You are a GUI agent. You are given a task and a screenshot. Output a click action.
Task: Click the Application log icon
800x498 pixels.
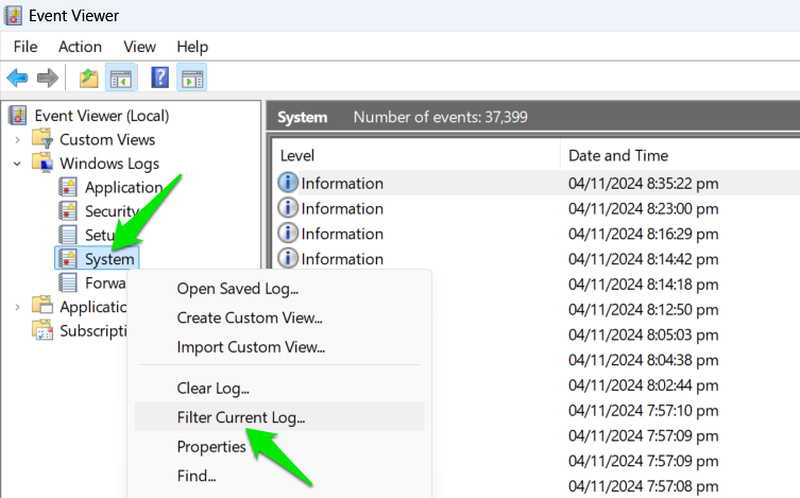67,187
